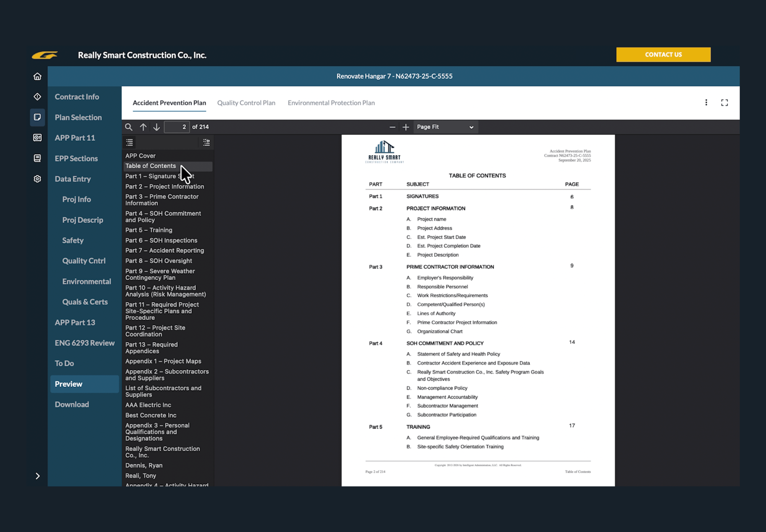This screenshot has width=766, height=532.
Task: Select Part 2 – Project Information outline entry
Action: point(165,186)
